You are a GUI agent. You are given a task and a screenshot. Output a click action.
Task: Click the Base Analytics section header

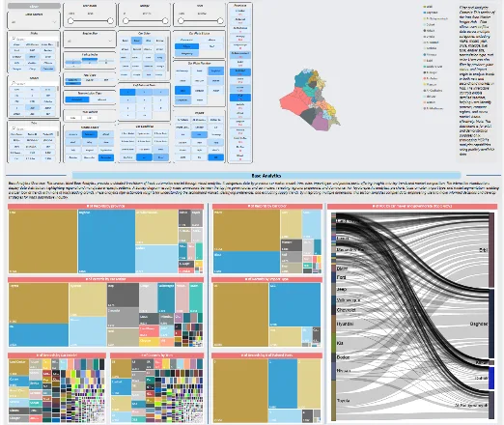coord(266,176)
